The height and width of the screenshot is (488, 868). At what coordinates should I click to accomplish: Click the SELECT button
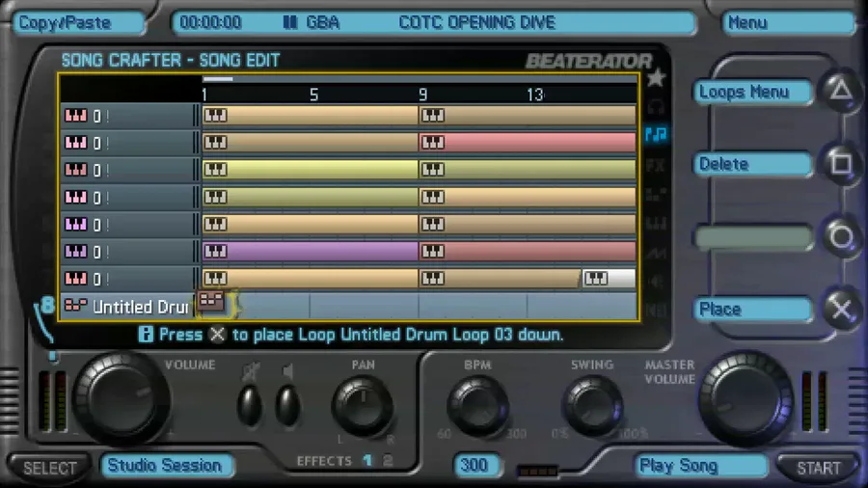[50, 468]
